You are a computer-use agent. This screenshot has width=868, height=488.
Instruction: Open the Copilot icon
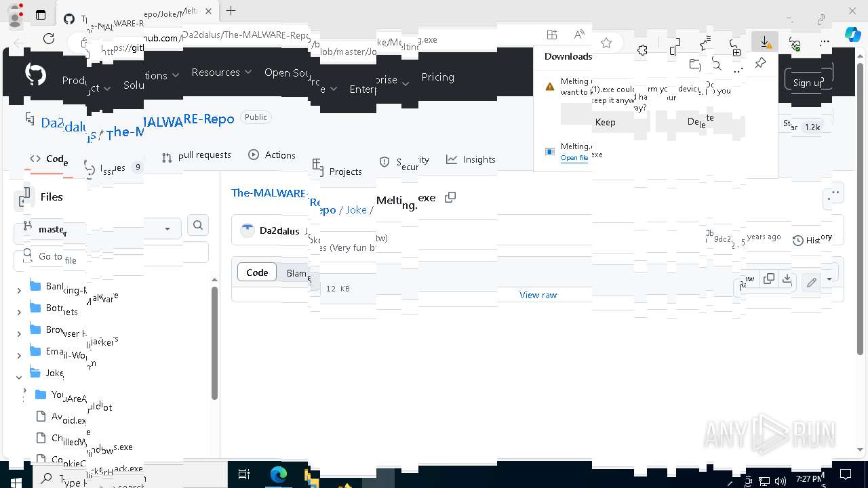pos(852,35)
